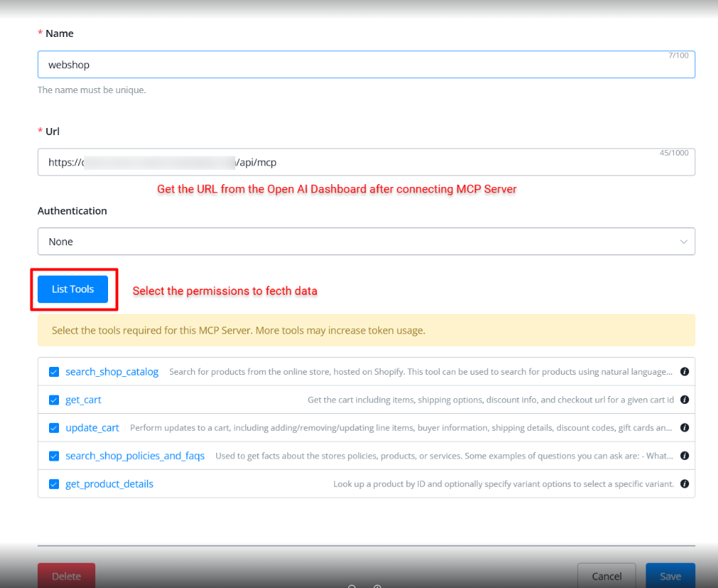Screen dimensions: 718x588
Task: Select the search_shop_catalog tool name
Action: [112, 372]
